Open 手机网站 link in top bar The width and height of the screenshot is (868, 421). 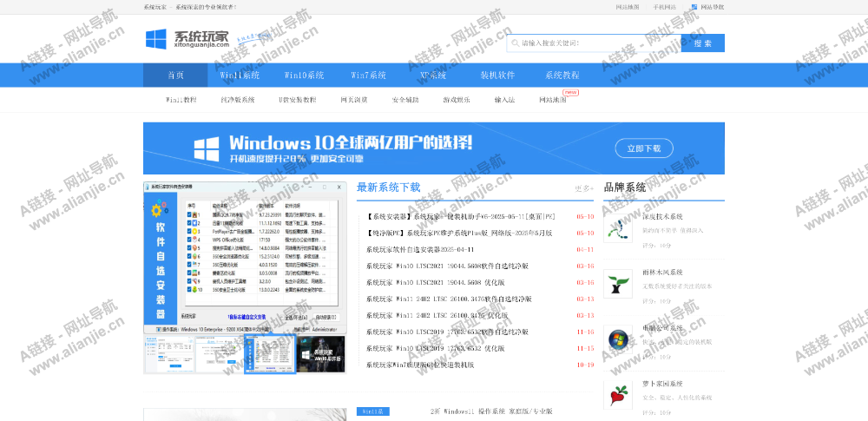point(664,7)
